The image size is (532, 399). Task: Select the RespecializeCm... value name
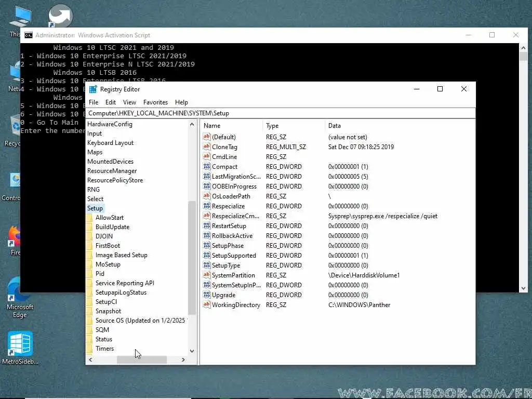(235, 216)
